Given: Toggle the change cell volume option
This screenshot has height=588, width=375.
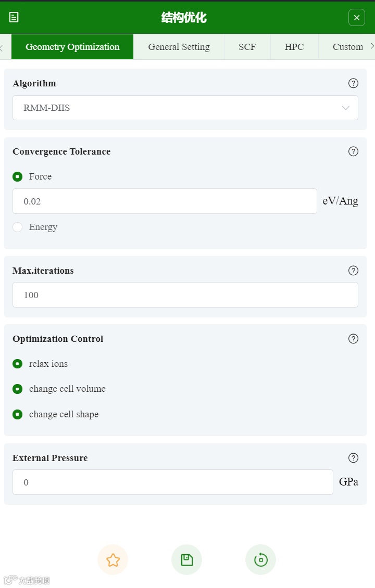Looking at the screenshot, I should coord(18,389).
